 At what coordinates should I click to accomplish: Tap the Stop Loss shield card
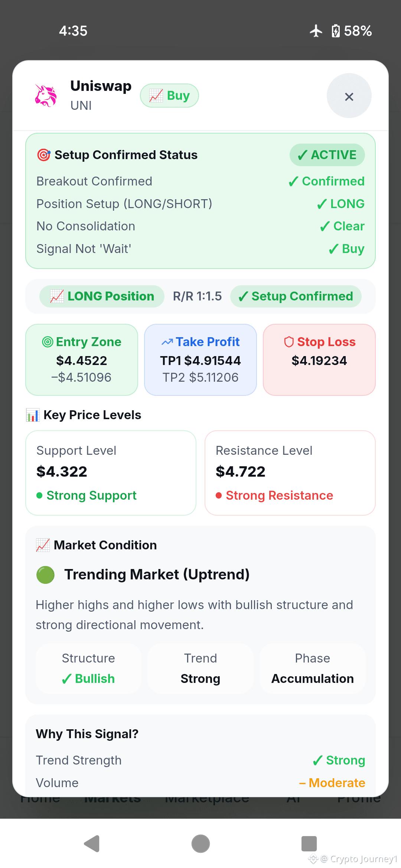(x=319, y=360)
